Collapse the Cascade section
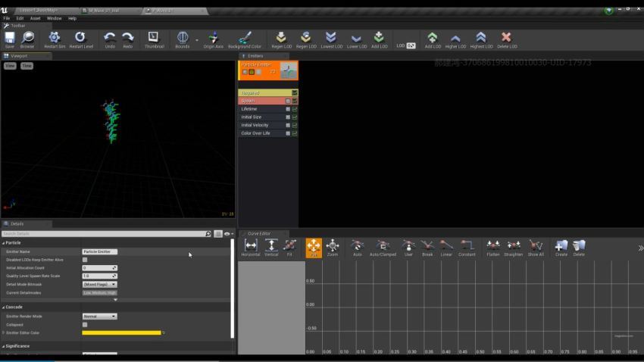The width and height of the screenshot is (644, 362). pyautogui.click(x=3, y=307)
